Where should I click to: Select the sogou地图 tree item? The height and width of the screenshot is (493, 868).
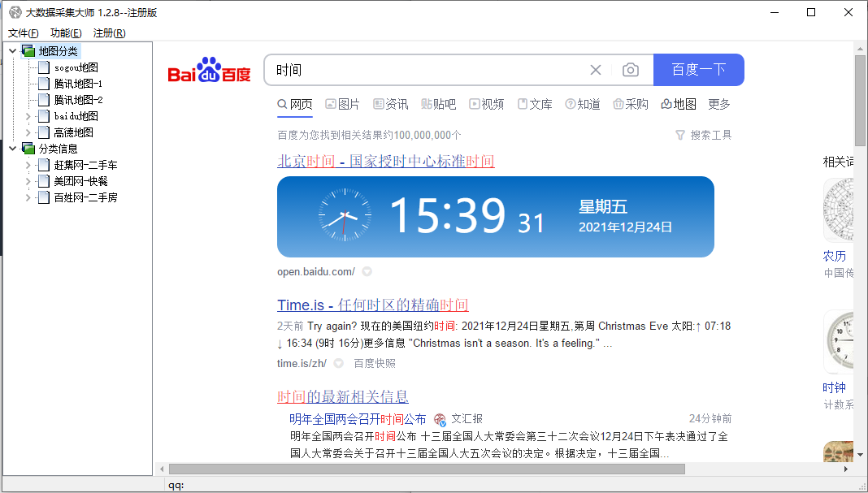tap(76, 67)
